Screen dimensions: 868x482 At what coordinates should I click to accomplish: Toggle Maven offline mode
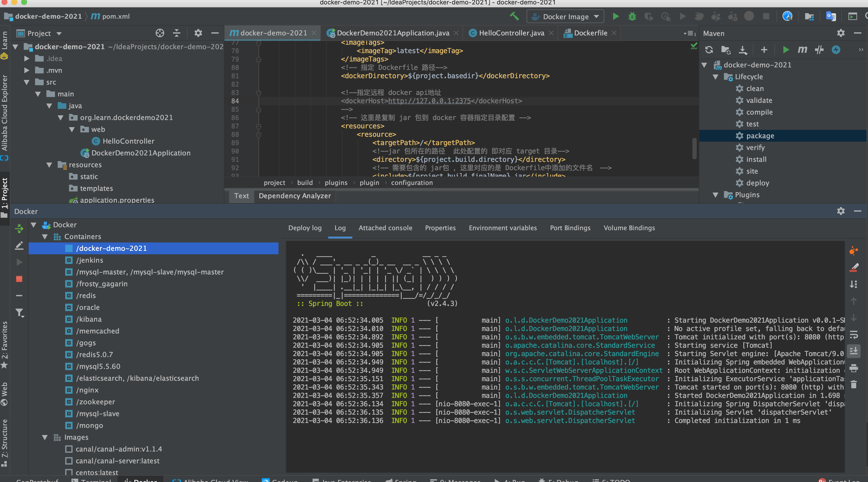819,50
